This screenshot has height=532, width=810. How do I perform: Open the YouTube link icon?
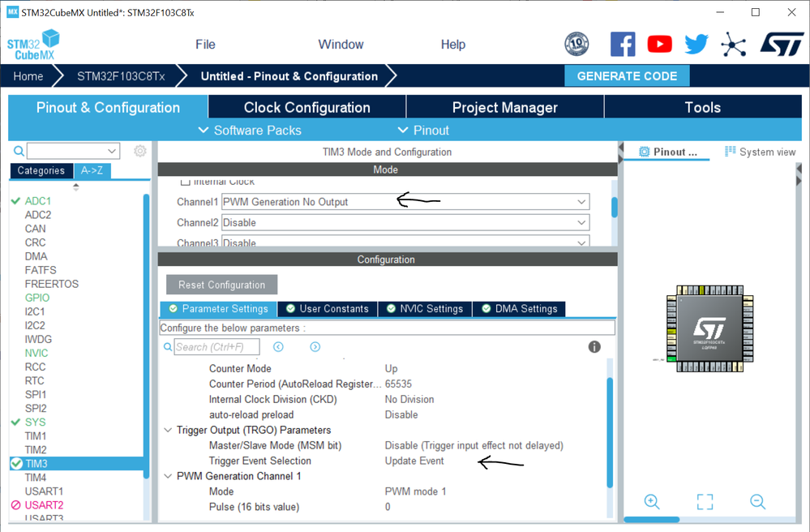pyautogui.click(x=660, y=45)
